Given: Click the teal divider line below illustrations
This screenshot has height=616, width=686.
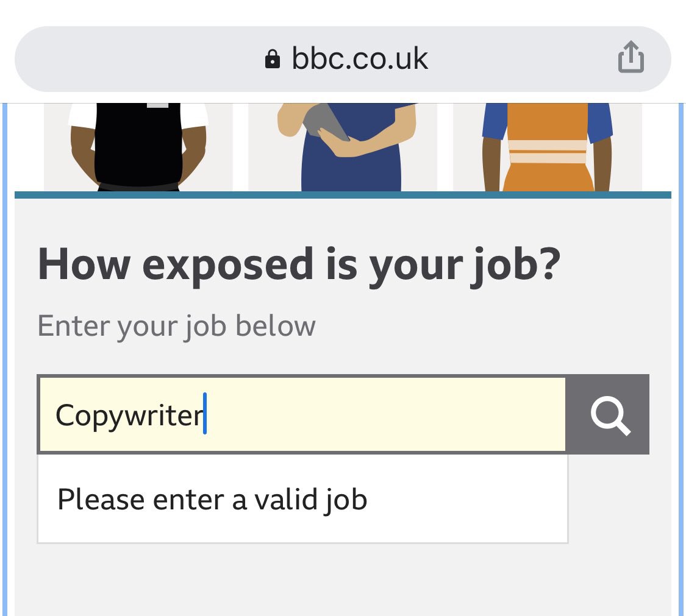Looking at the screenshot, I should point(343,195).
